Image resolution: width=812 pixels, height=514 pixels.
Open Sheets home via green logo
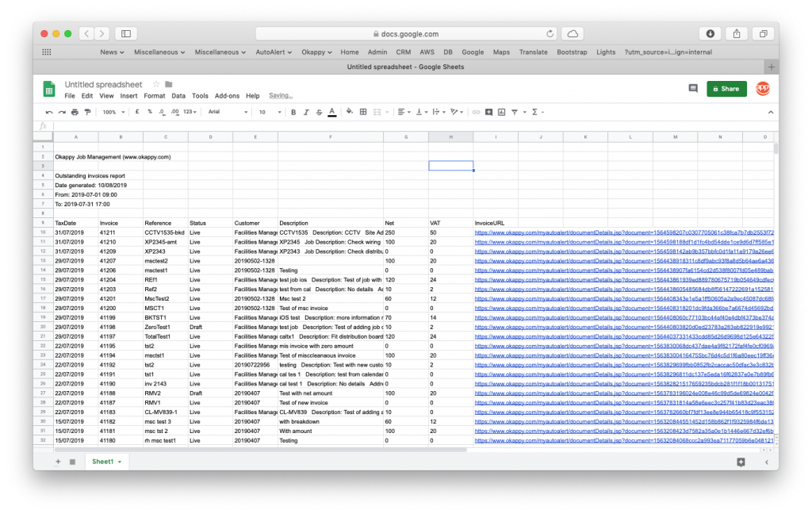pyautogui.click(x=49, y=89)
